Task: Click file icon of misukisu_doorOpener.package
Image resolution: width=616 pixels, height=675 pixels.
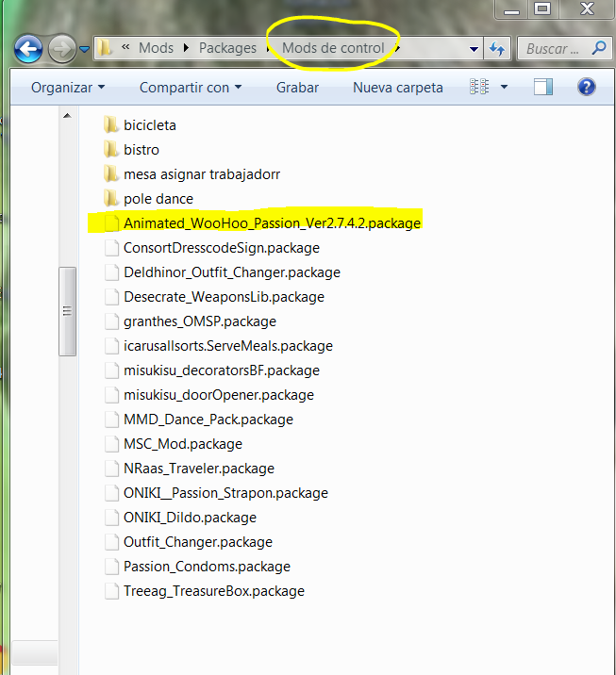Action: 111,395
